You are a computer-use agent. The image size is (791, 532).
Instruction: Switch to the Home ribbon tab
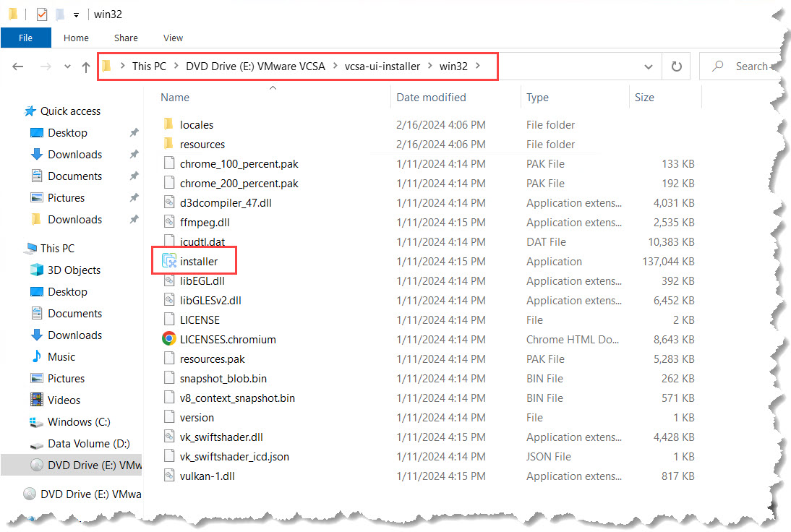click(76, 38)
